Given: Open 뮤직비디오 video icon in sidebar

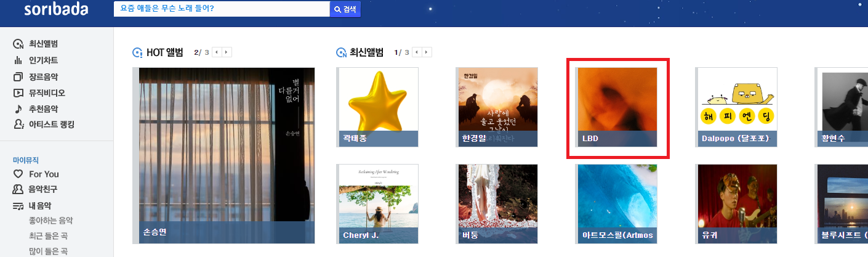Looking at the screenshot, I should click(18, 93).
